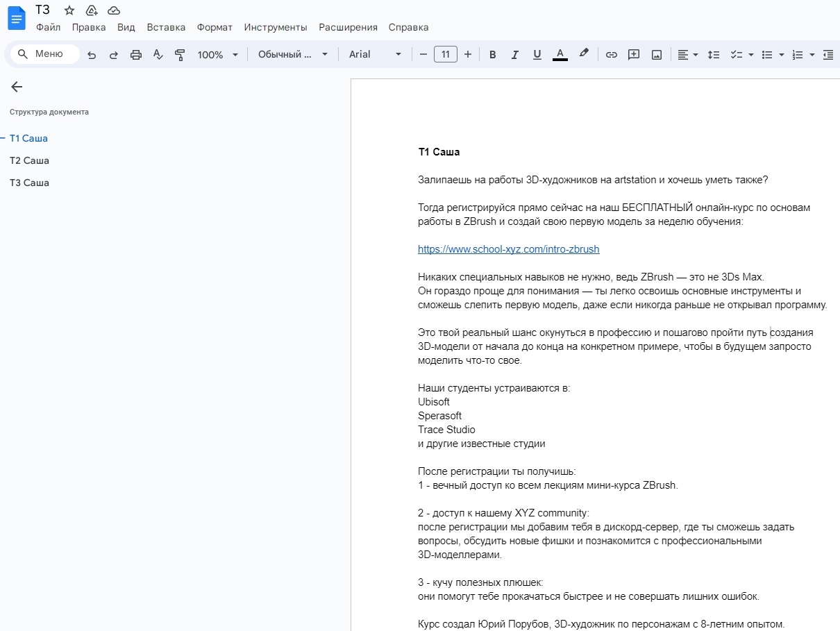This screenshot has height=631, width=840.
Task: Open the Инструменты menu
Action: point(276,27)
